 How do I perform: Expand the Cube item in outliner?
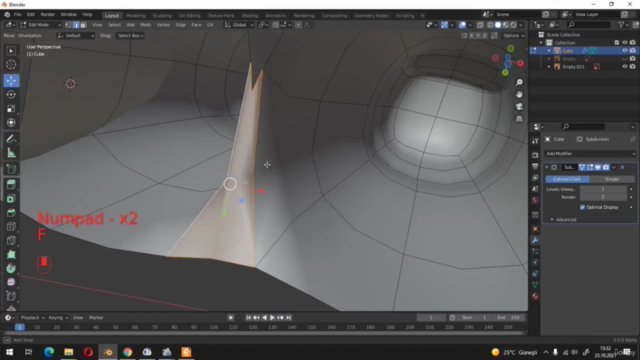click(x=549, y=51)
